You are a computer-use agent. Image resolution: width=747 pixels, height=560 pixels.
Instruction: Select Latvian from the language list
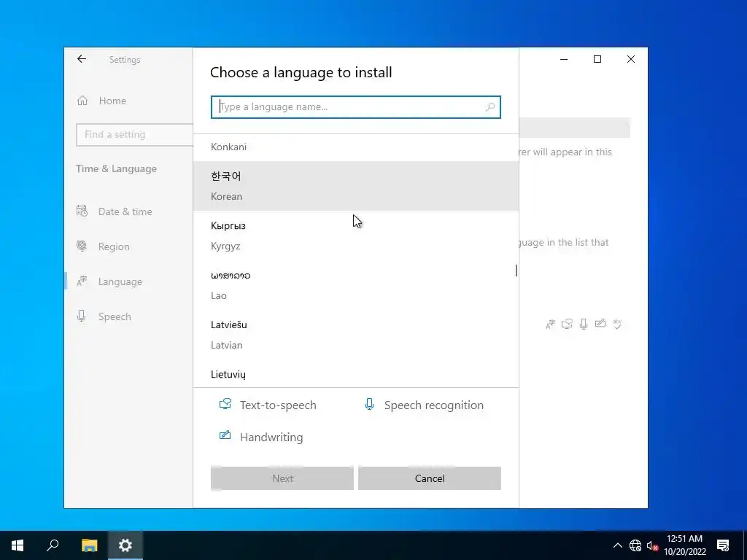click(355, 335)
